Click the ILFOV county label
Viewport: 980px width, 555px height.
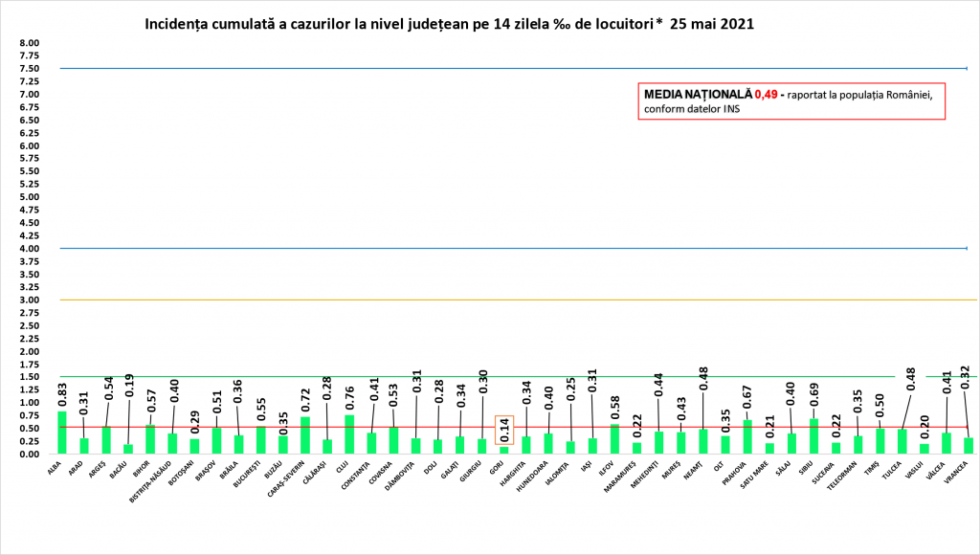coord(607,469)
